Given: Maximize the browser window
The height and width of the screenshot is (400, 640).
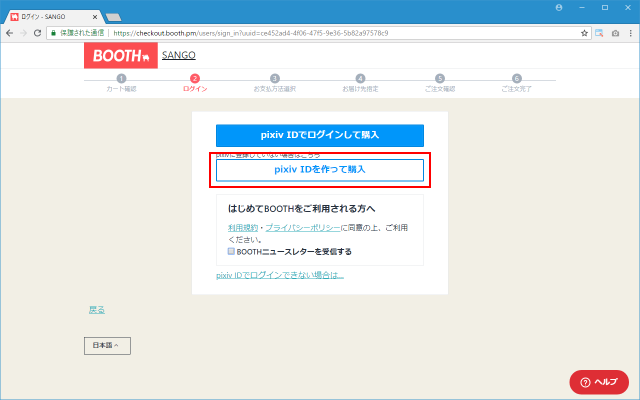Looking at the screenshot, I should (605, 8).
